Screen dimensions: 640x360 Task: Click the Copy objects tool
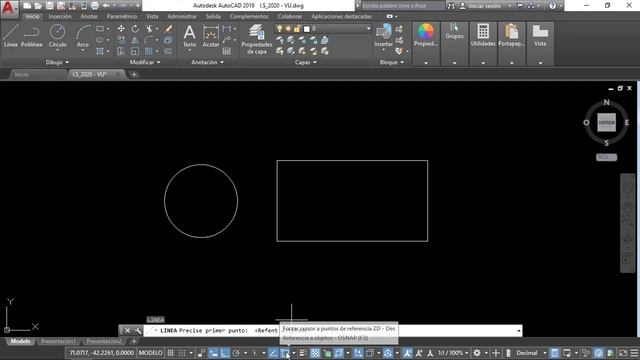coord(121,40)
